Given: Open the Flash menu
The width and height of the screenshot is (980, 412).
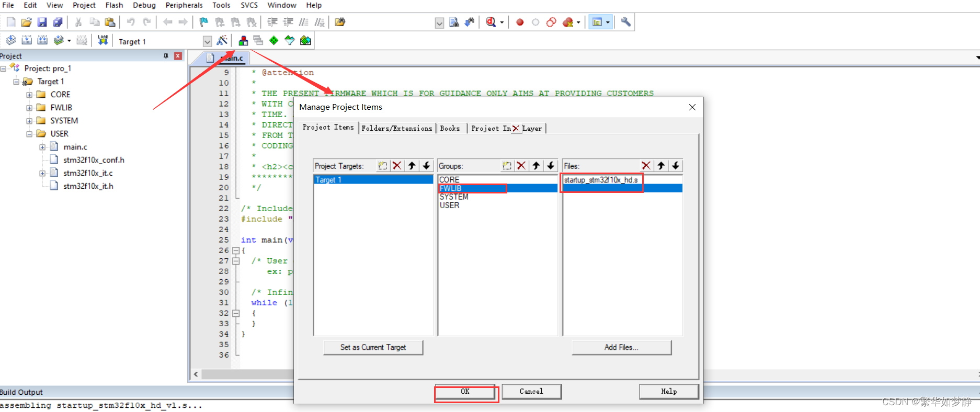Looking at the screenshot, I should coord(114,5).
